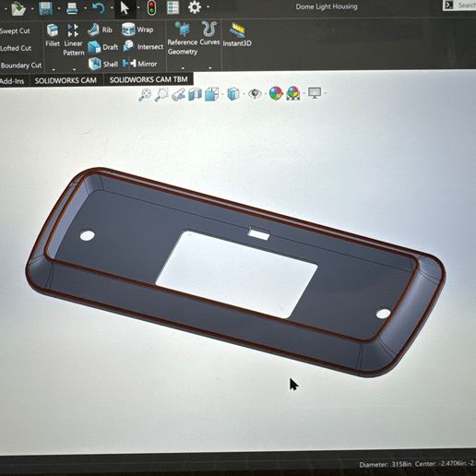The height and width of the screenshot is (476, 476).
Task: Toggle Instant3D mode
Action: [x=237, y=34]
